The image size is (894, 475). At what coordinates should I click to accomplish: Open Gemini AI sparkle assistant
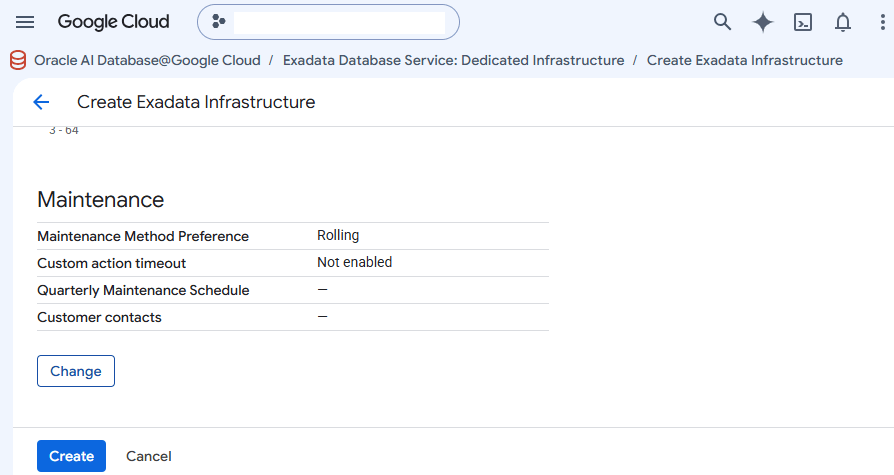(763, 22)
